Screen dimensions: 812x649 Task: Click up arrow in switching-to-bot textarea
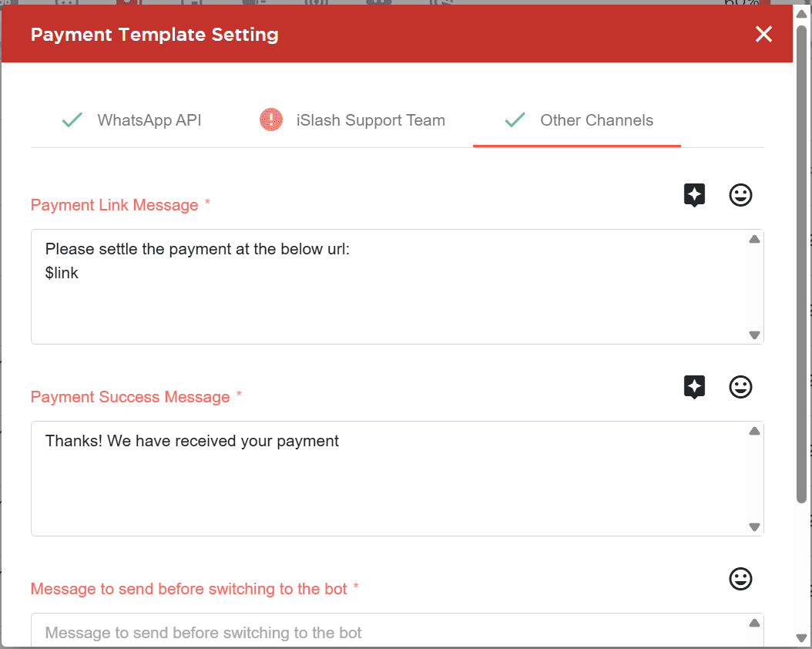tap(754, 623)
